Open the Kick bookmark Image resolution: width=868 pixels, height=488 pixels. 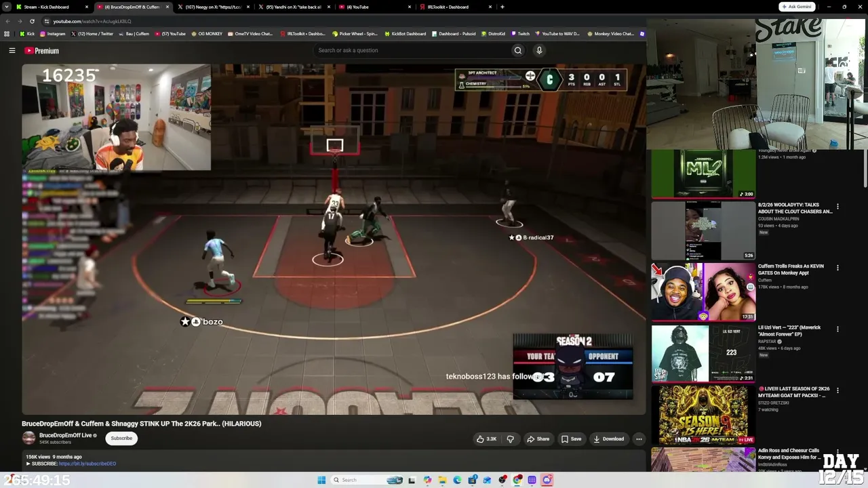point(27,34)
